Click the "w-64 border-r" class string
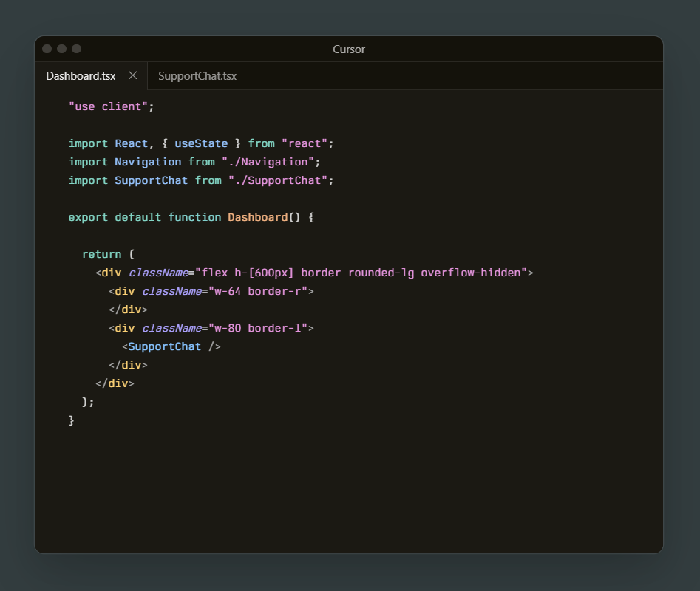This screenshot has height=591, width=700. click(x=258, y=291)
